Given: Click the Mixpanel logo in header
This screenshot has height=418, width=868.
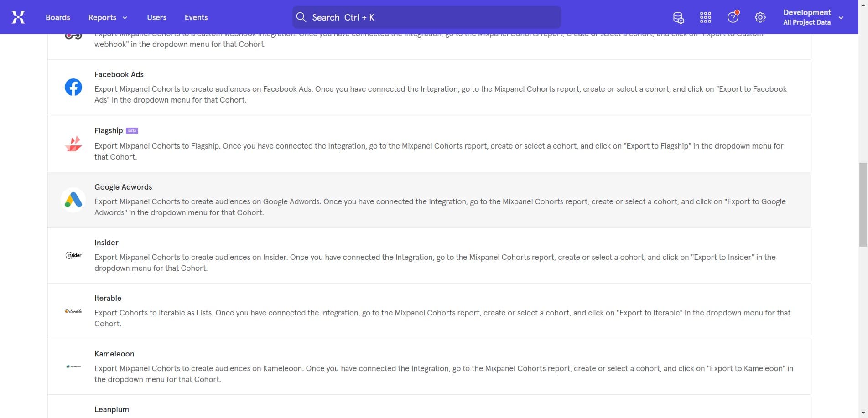Looking at the screenshot, I should point(18,17).
